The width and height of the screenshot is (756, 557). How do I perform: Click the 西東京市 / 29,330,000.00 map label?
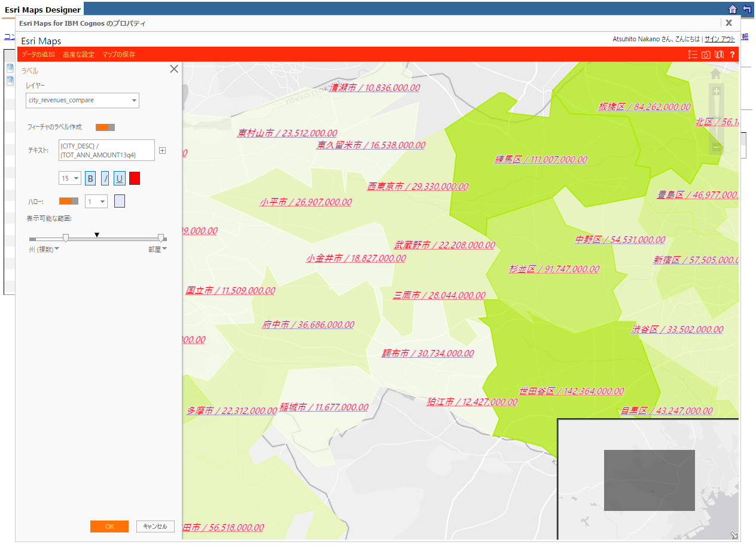417,187
